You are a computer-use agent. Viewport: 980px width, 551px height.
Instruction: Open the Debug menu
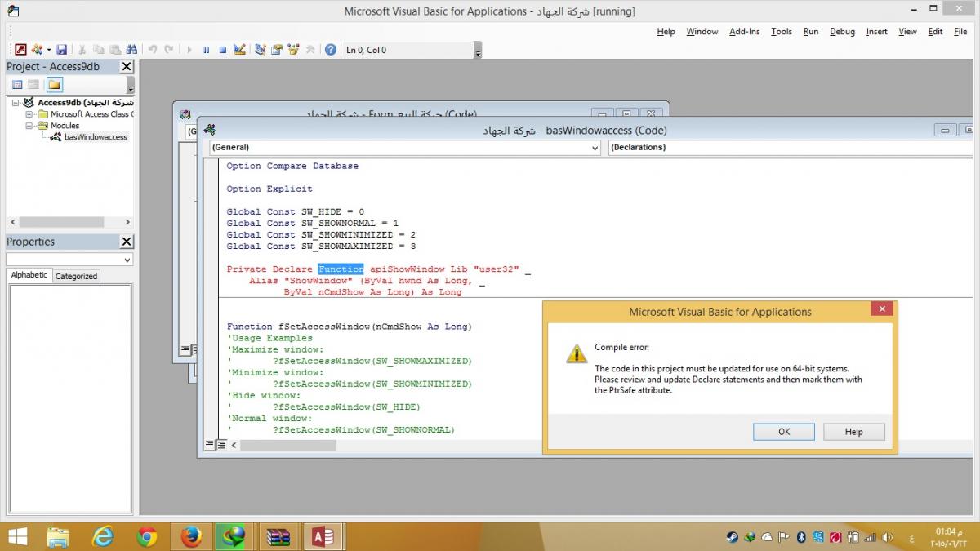(x=843, y=32)
